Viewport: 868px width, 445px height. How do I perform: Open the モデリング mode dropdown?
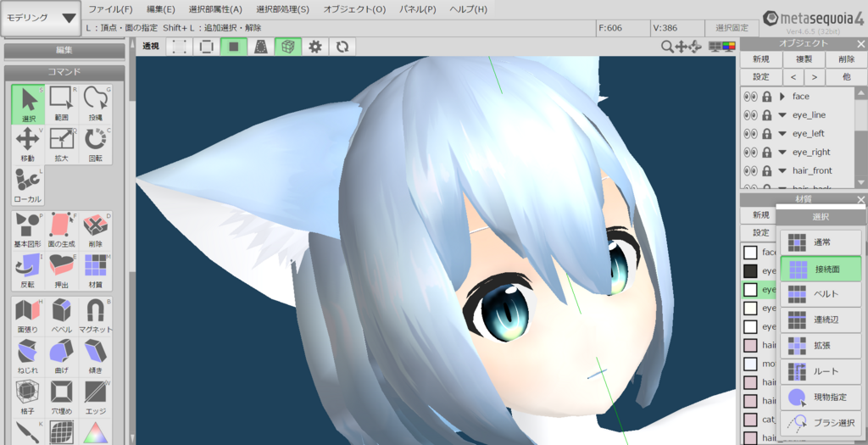coord(41,18)
